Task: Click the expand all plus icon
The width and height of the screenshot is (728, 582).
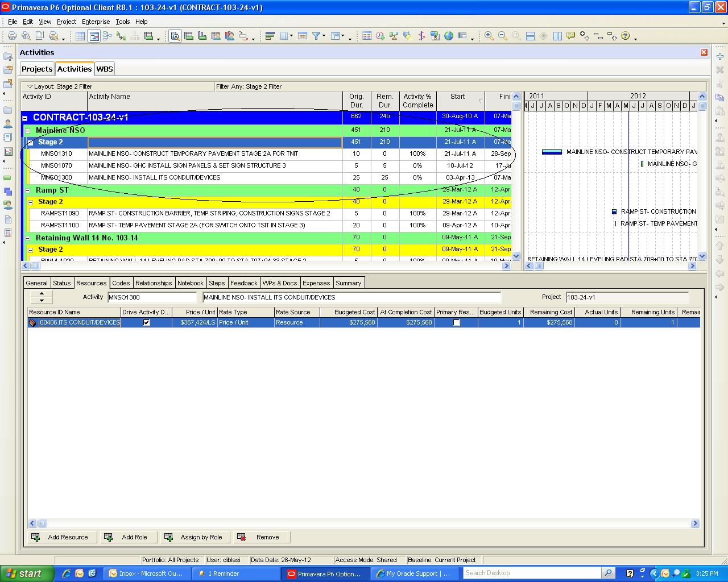Action: tap(584, 36)
